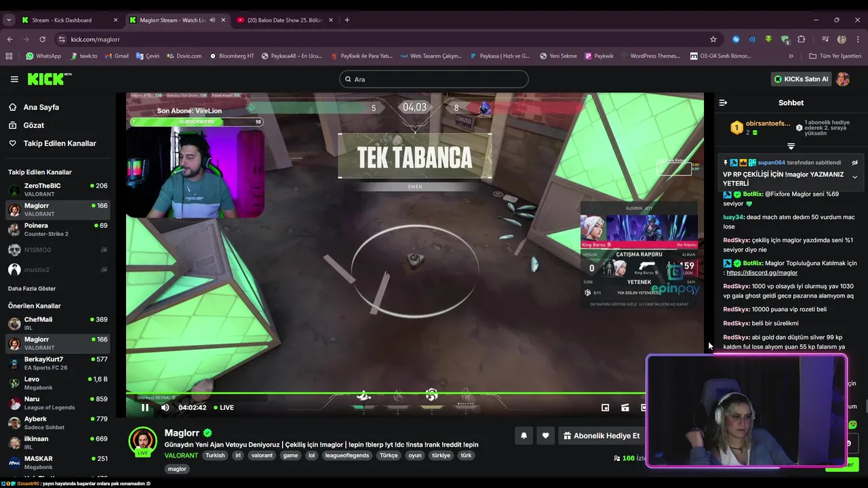Toggle stream notification bell

click(524, 436)
